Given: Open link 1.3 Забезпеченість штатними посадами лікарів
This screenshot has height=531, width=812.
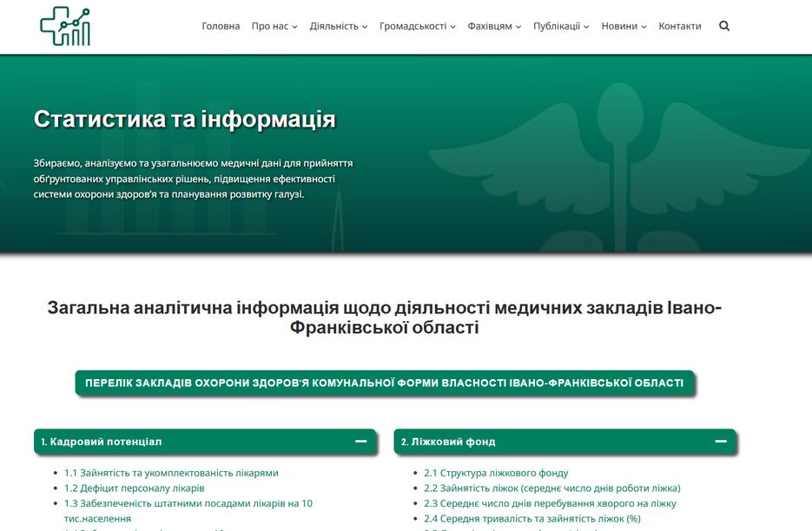Looking at the screenshot, I should point(188,511).
